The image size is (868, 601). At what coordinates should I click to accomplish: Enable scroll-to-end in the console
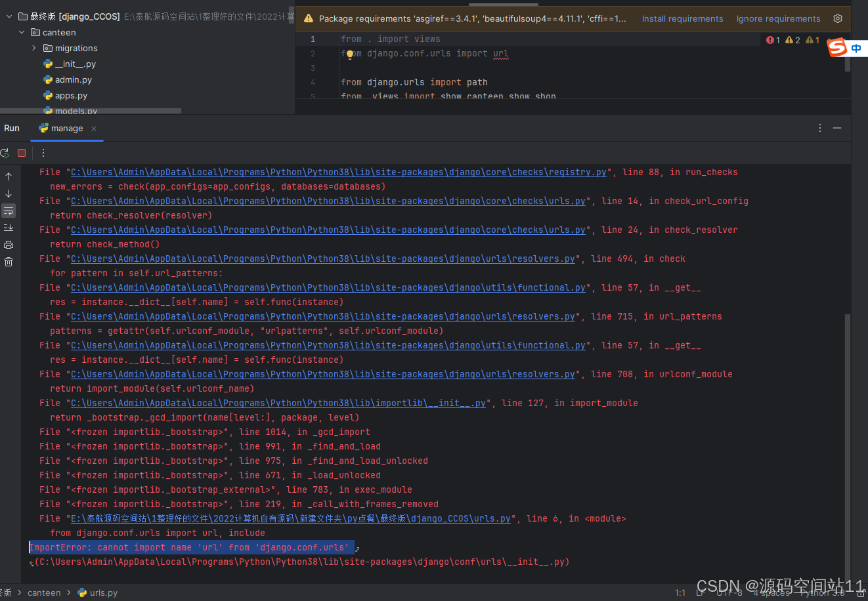tap(8, 228)
